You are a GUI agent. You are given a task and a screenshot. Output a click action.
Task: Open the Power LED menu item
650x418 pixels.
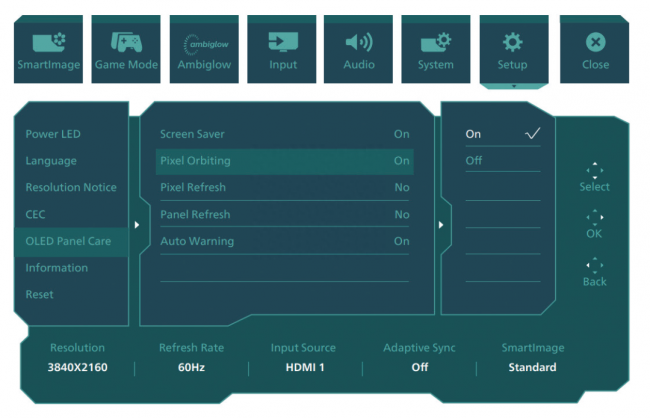(53, 134)
